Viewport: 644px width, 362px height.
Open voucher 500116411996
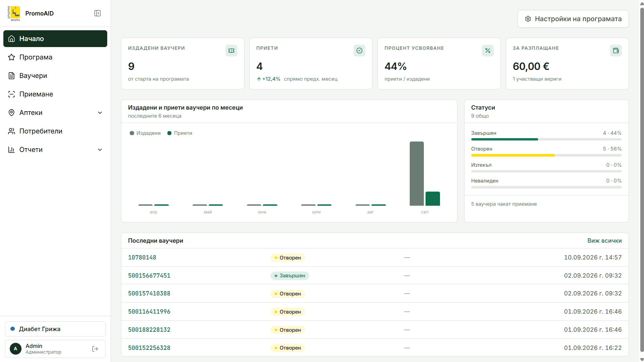(149, 312)
